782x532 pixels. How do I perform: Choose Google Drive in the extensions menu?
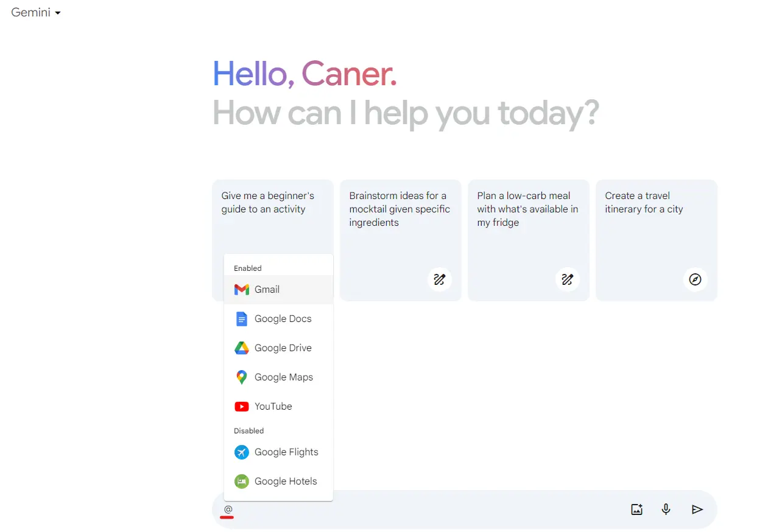[x=278, y=348]
